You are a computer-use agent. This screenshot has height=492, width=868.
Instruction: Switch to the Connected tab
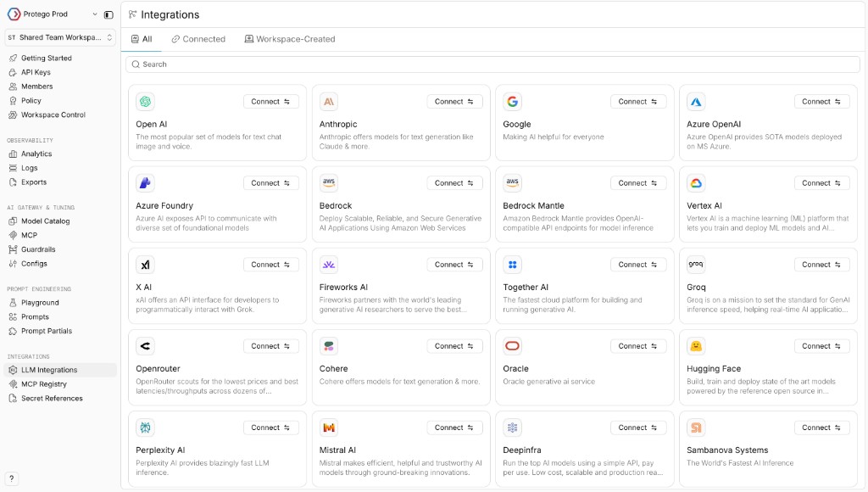pos(198,39)
